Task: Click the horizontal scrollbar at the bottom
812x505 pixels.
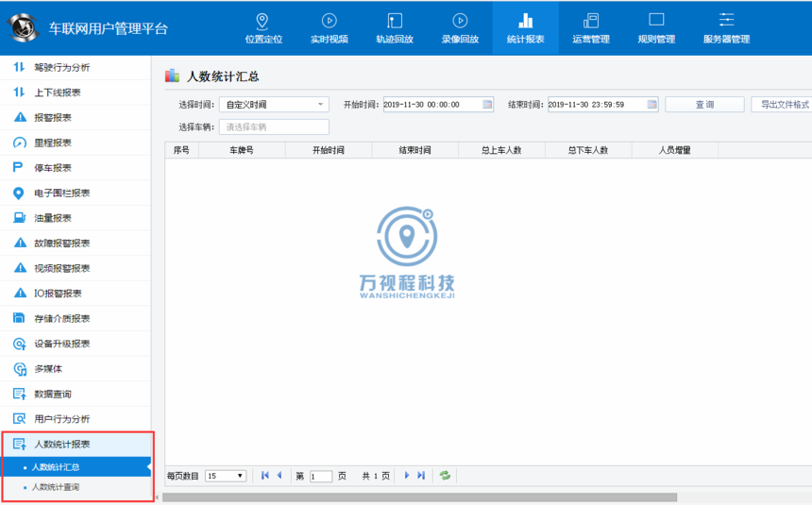Action: [419, 497]
